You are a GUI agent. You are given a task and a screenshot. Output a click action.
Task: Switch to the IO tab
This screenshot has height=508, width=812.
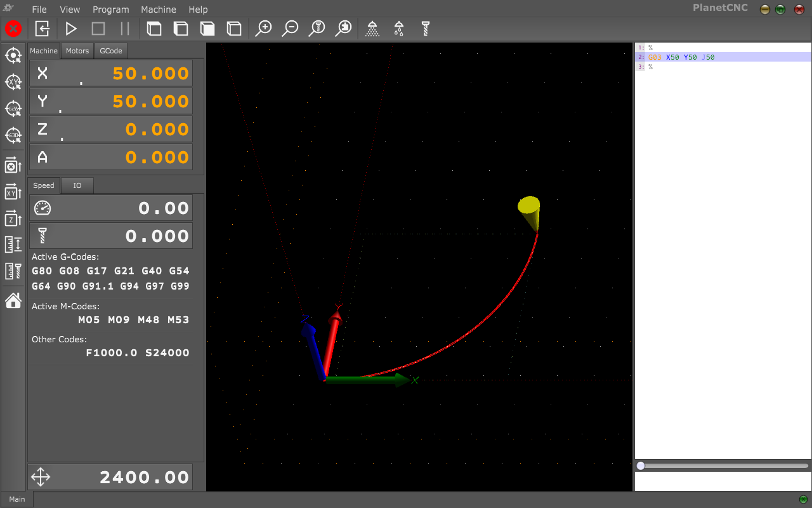pyautogui.click(x=77, y=185)
